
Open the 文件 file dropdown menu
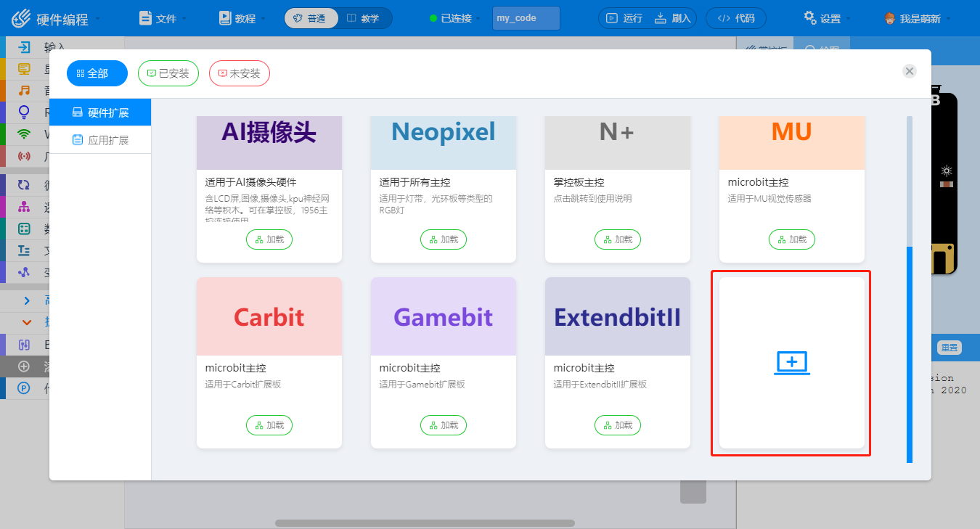(x=163, y=18)
